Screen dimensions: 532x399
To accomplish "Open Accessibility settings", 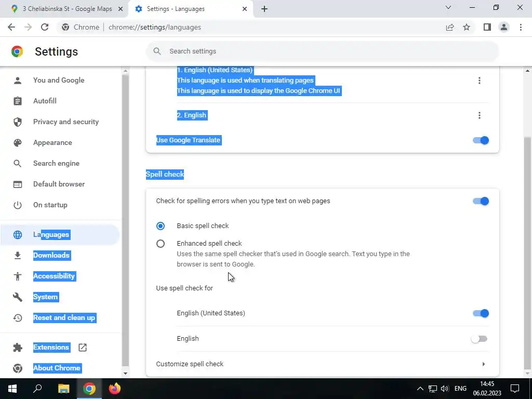I will pos(54,276).
